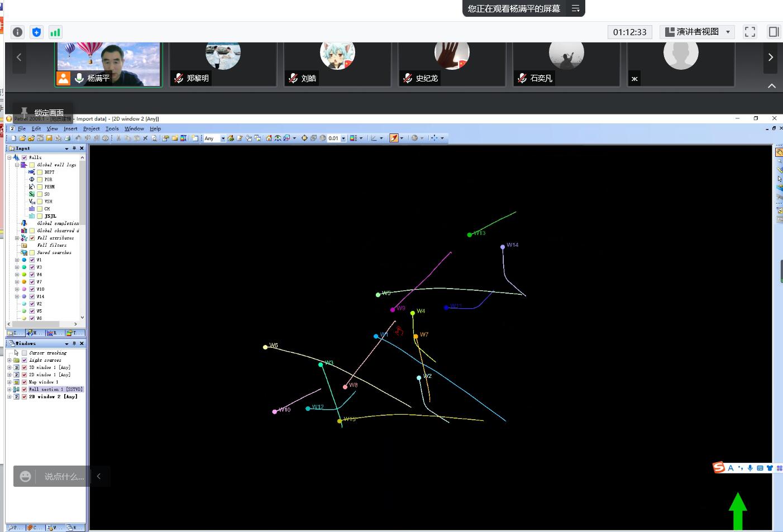Click the Save project toolbar icon
783x532 pixels.
tap(49, 138)
